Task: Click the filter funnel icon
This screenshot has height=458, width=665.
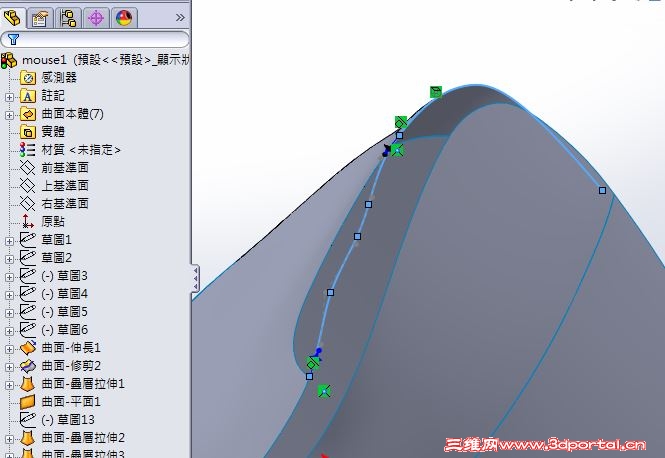Action: [x=14, y=39]
